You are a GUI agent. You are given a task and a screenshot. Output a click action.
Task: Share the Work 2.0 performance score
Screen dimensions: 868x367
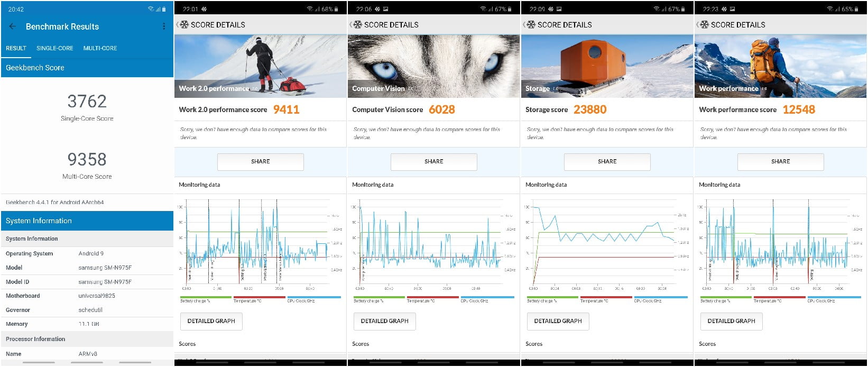tap(260, 162)
